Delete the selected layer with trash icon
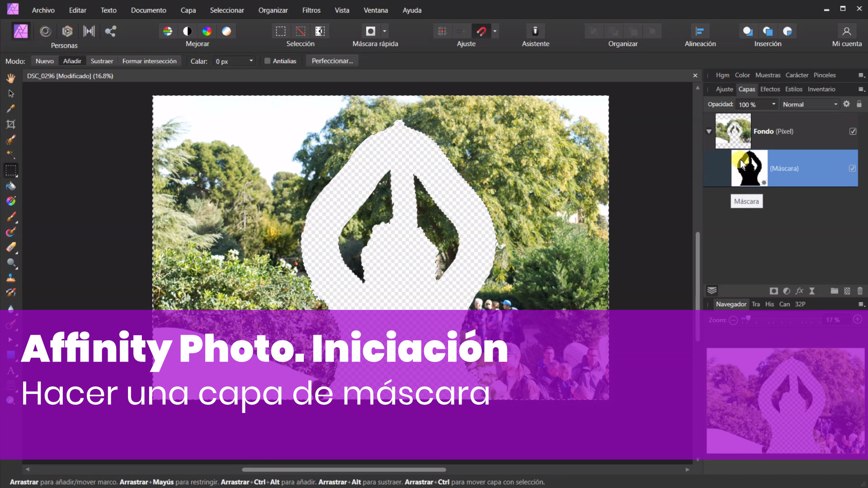868x488 pixels. [x=860, y=291]
